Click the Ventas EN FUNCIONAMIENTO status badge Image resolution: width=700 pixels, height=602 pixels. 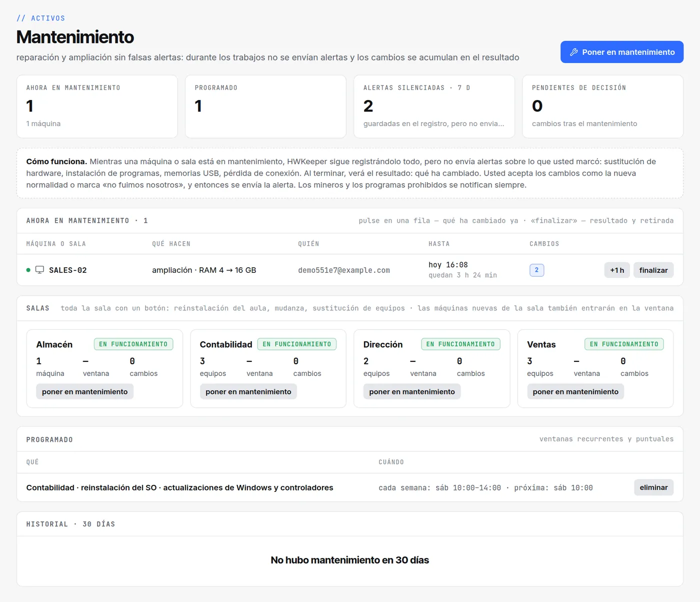tap(624, 344)
